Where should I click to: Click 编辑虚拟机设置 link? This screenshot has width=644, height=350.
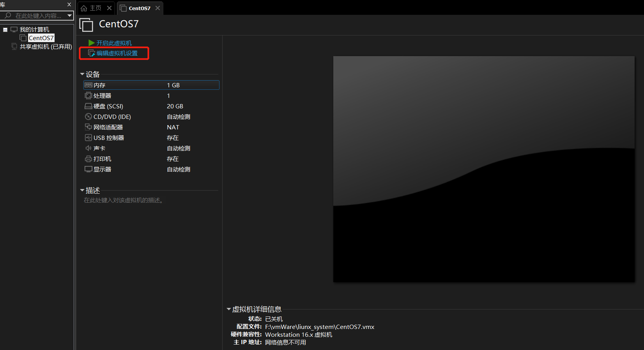point(117,53)
